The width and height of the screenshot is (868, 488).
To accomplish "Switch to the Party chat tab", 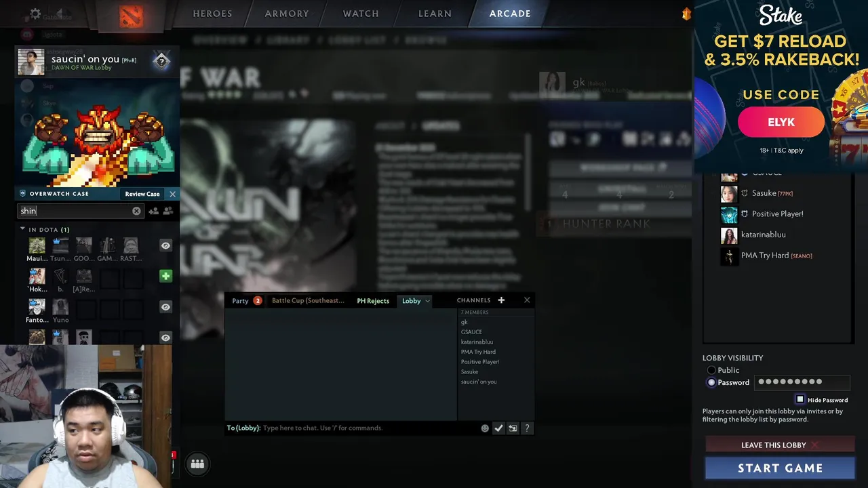I will click(240, 301).
